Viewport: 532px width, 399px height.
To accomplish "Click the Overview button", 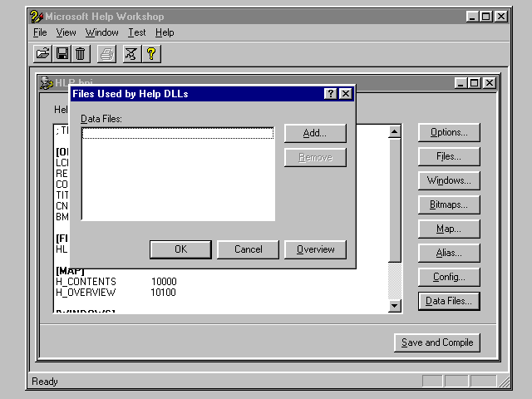I will point(315,249).
